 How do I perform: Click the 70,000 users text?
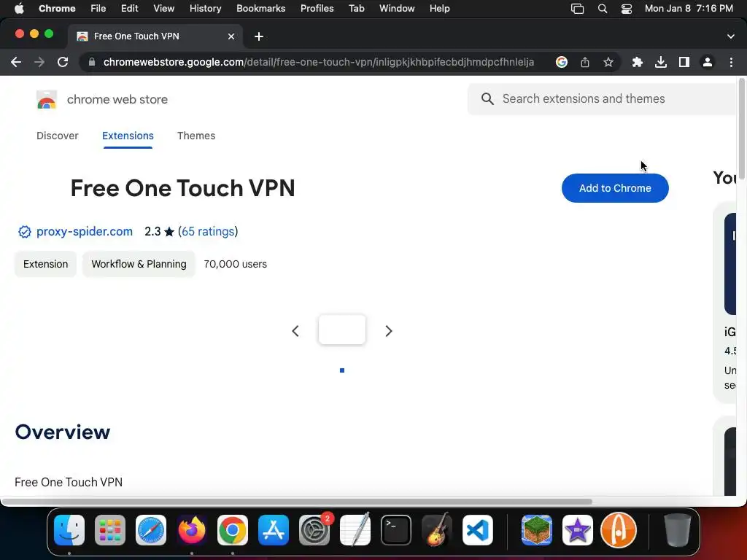[x=236, y=264]
